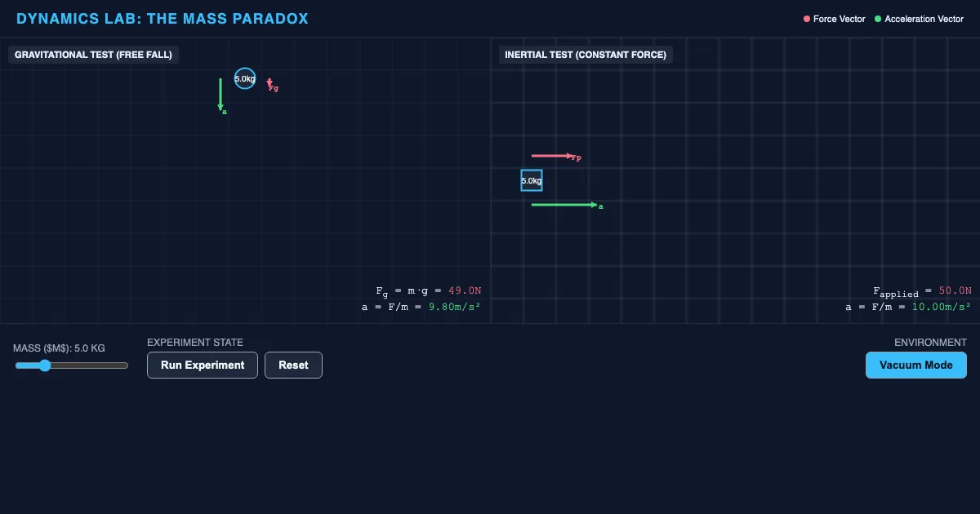Viewport: 980px width, 514px height.
Task: Click the Mass 5.0 KG label
Action: (x=60, y=348)
